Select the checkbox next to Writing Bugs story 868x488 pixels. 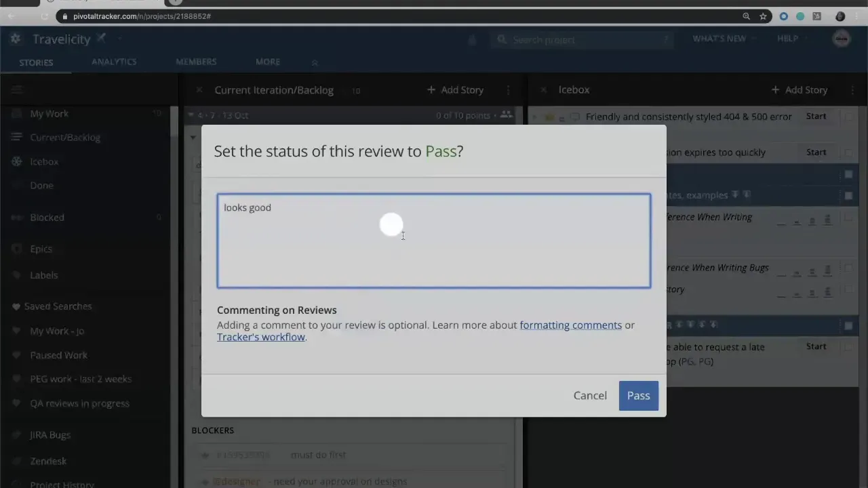pyautogui.click(x=848, y=267)
